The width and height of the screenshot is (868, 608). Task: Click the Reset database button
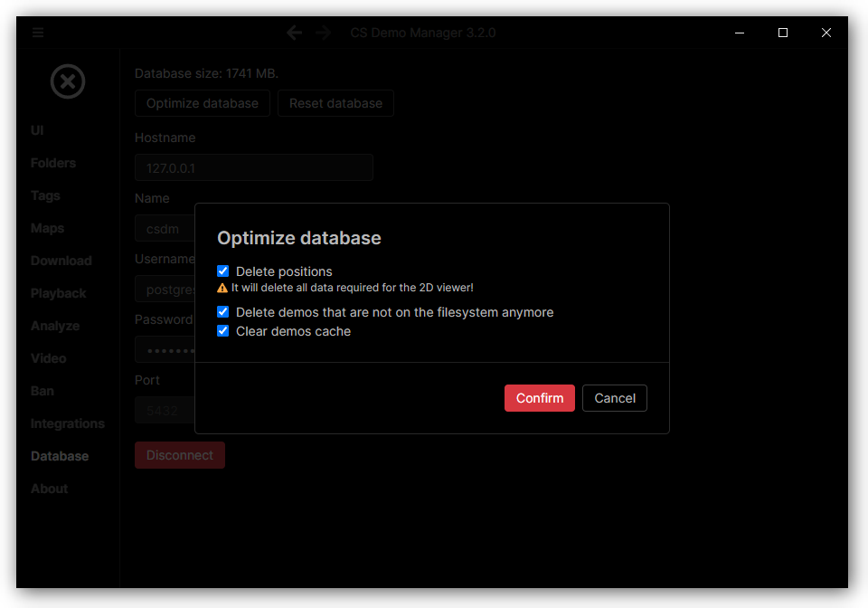(335, 102)
